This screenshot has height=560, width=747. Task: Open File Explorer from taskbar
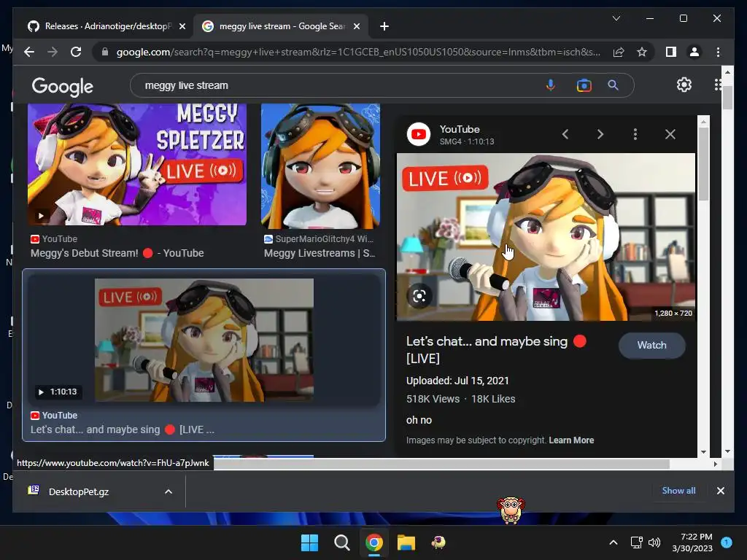pos(406,542)
